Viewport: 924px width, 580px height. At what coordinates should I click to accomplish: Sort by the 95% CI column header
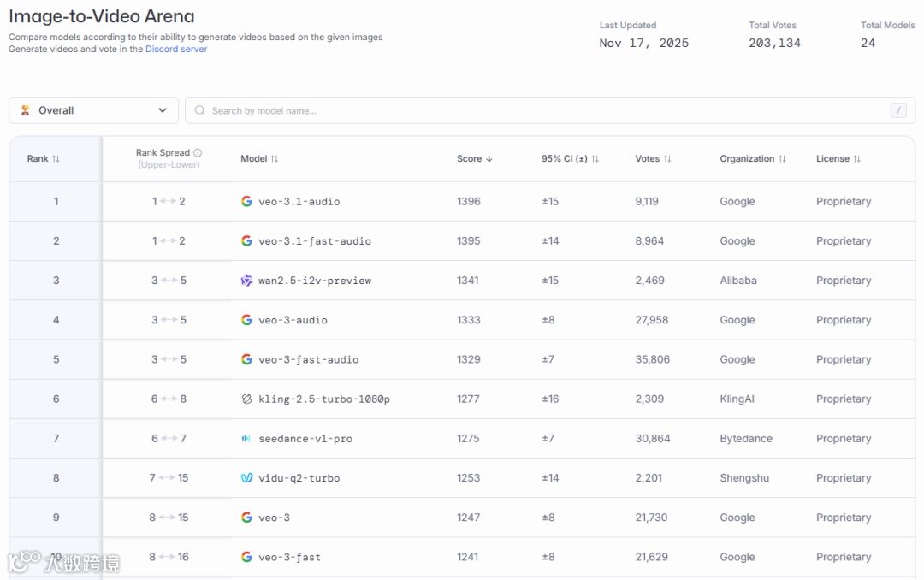pyautogui.click(x=570, y=159)
